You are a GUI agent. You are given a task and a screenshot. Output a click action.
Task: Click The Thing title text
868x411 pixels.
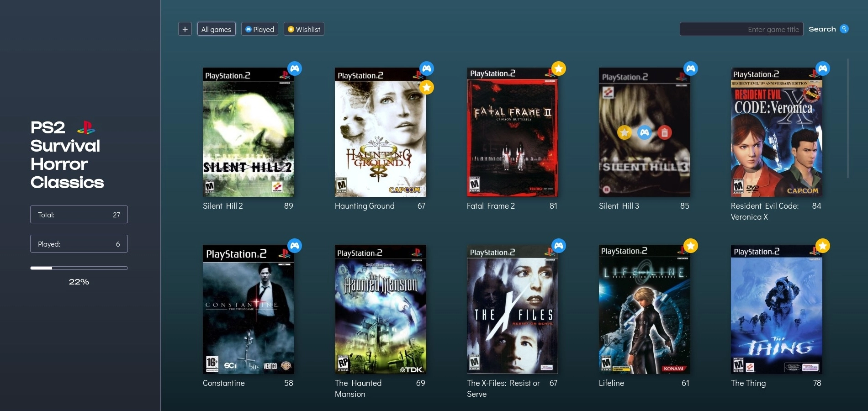[x=748, y=383]
